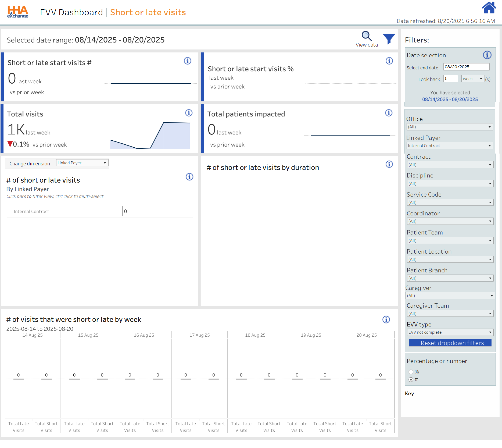Image resolution: width=502 pixels, height=448 pixels.
Task: Select the % radio button
Action: (x=411, y=372)
